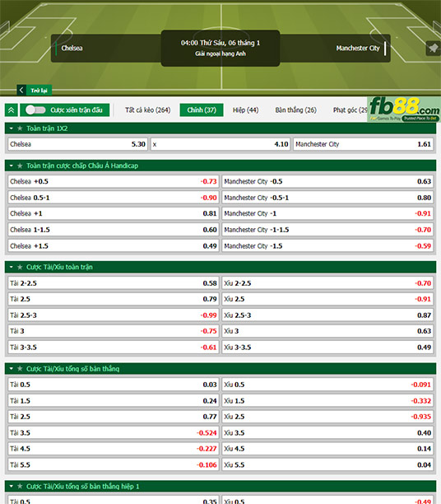Screen dimensions: 441x504
Task: Star the Châu Á Handicap market
Action: 20,166
